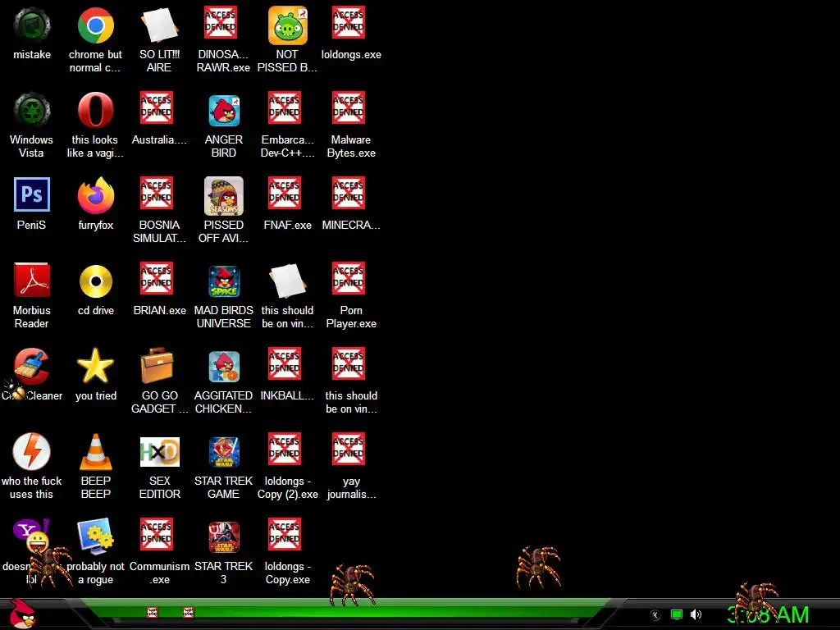Viewport: 840px width, 630px height.
Task: Select the Communism.exe icon
Action: click(x=157, y=533)
